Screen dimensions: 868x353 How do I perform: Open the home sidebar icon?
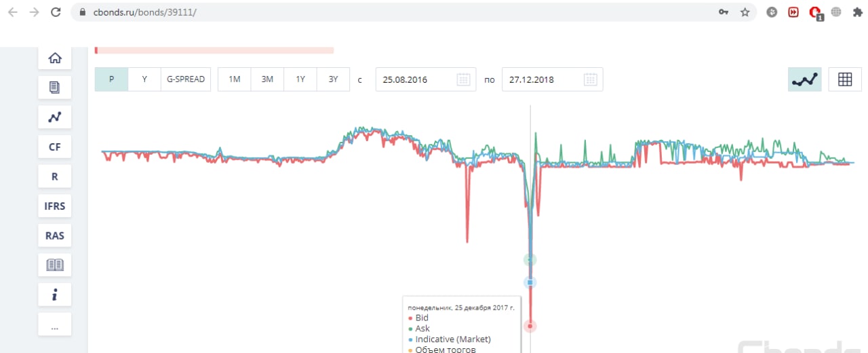(54, 58)
